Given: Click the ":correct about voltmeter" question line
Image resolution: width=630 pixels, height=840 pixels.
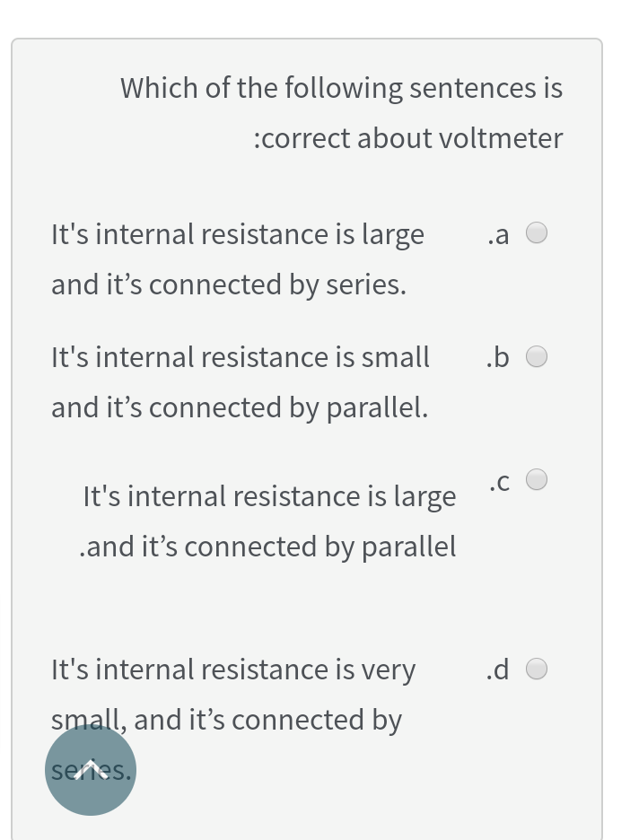Looking at the screenshot, I should click(408, 138).
